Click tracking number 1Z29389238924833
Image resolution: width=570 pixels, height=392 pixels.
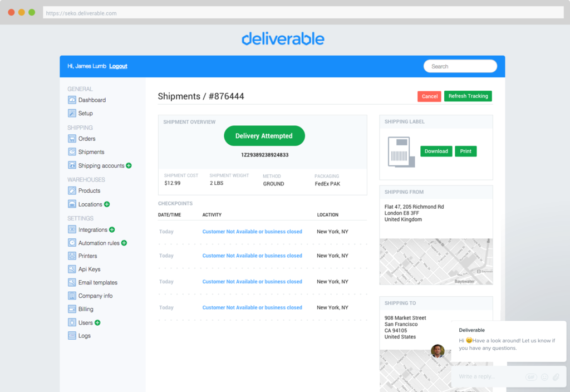coord(265,155)
